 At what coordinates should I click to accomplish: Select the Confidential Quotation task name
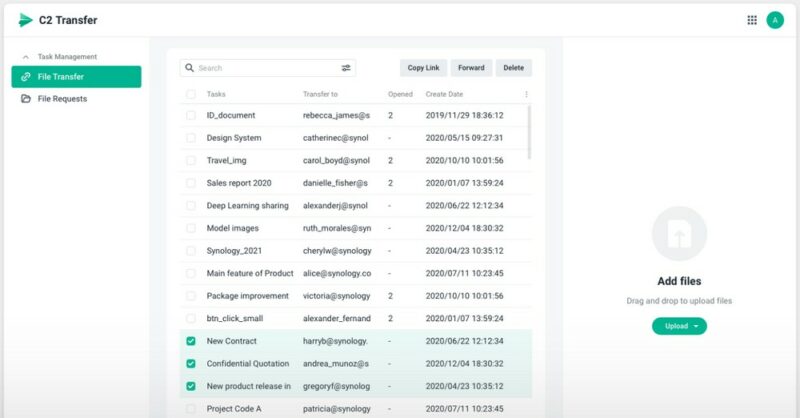(248, 363)
